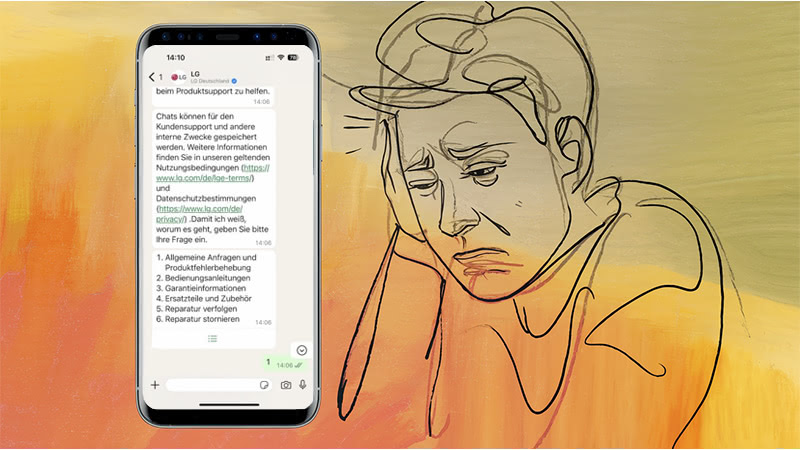Tap the scroll-to-bottom chevron button
800x450 pixels.
point(302,350)
